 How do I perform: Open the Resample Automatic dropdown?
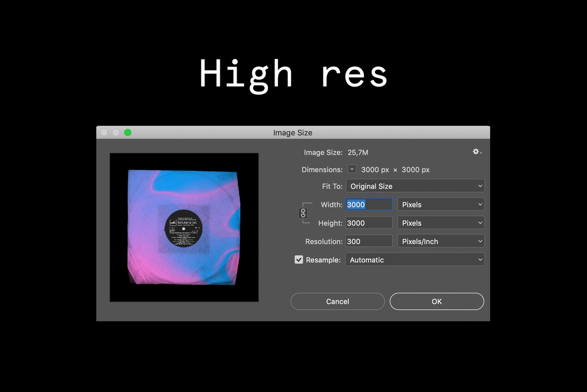[x=415, y=260]
